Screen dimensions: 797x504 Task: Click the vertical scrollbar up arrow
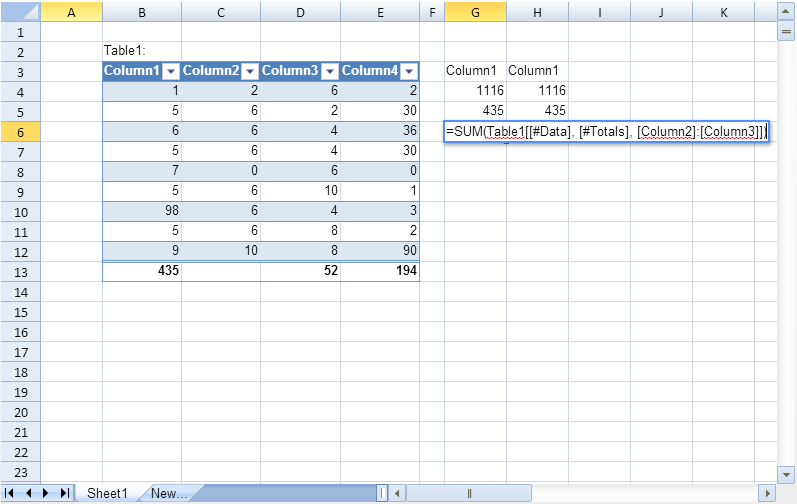coord(786,11)
